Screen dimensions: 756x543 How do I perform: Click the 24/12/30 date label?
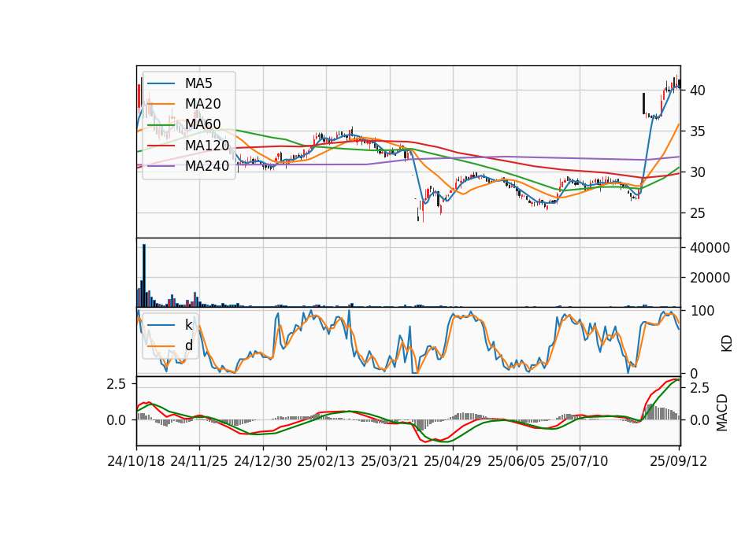tap(263, 461)
